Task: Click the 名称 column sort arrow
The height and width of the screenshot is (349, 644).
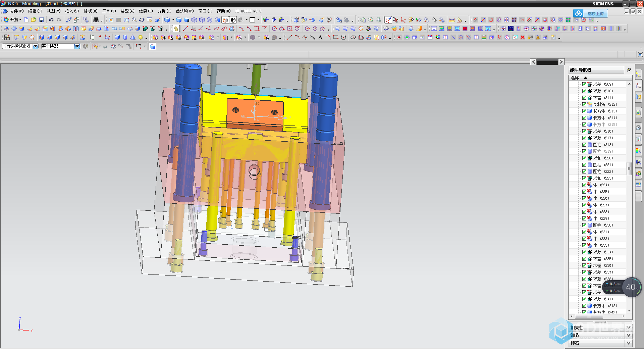Action: click(586, 78)
